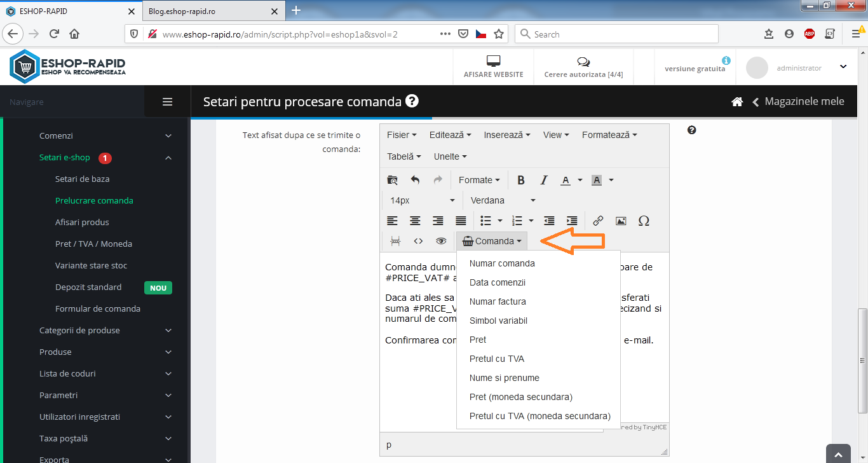Select 'Pretul cu TVA' menu entry
Image resolution: width=868 pixels, height=463 pixels.
coord(497,359)
